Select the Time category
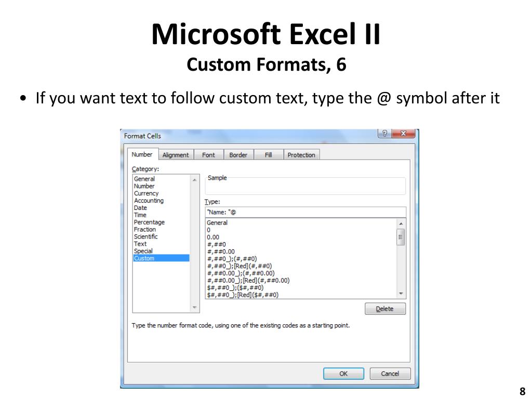This screenshot has height=399, width=532. 140,215
